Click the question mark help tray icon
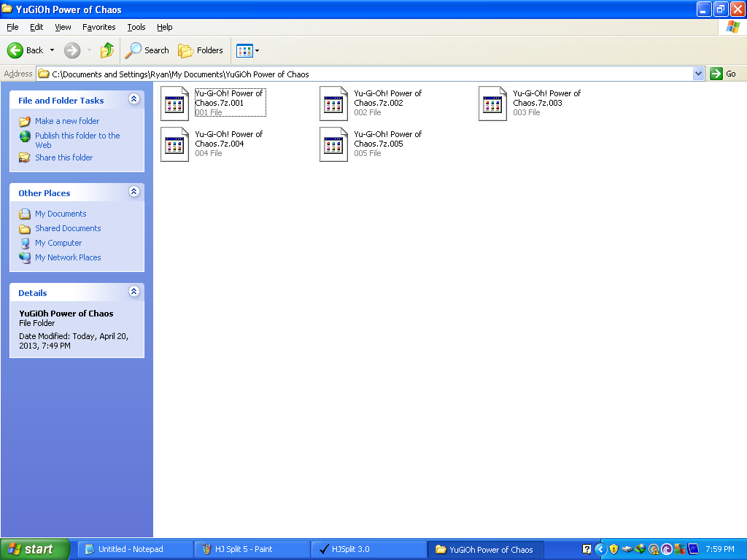747x560 pixels. coord(587,550)
